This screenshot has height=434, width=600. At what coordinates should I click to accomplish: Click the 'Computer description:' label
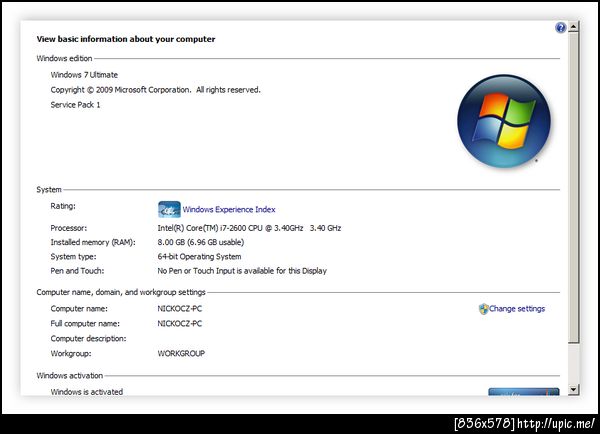click(x=88, y=338)
